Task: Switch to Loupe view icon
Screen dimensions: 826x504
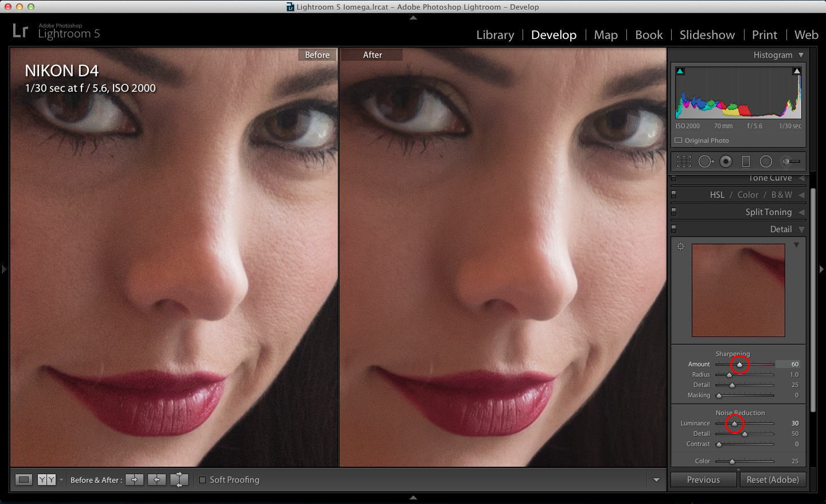Action: (24, 480)
